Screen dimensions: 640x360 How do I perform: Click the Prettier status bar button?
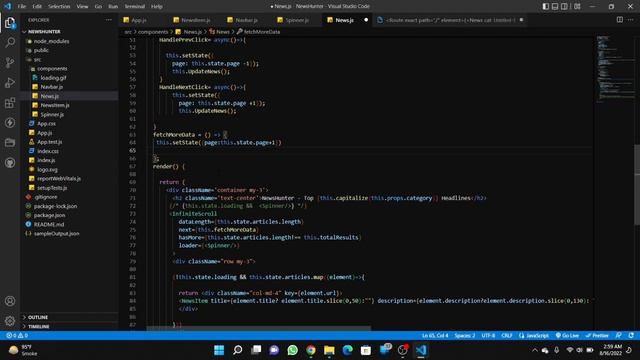coord(597,336)
